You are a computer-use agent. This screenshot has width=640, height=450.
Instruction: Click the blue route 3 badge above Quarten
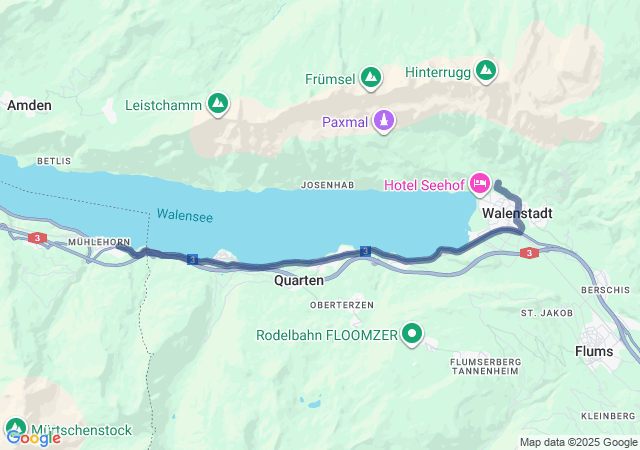pos(365,251)
